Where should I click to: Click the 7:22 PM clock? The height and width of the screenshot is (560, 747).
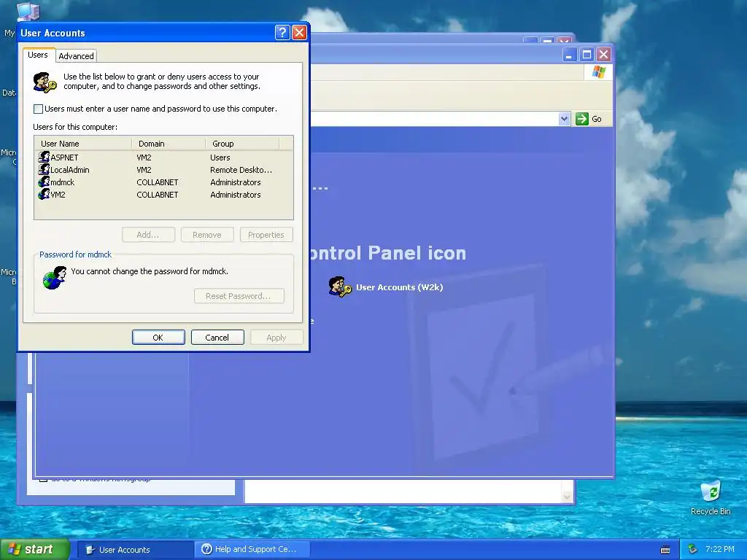719,549
